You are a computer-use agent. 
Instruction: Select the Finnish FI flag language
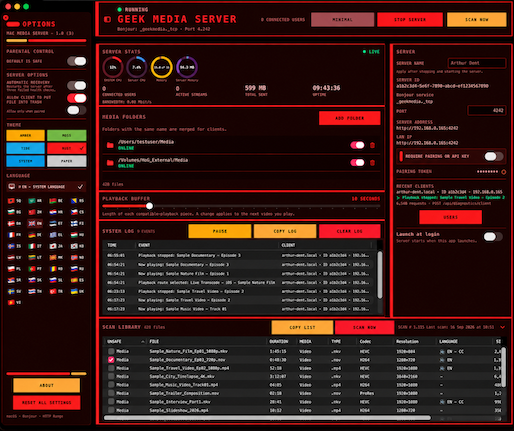(77, 223)
